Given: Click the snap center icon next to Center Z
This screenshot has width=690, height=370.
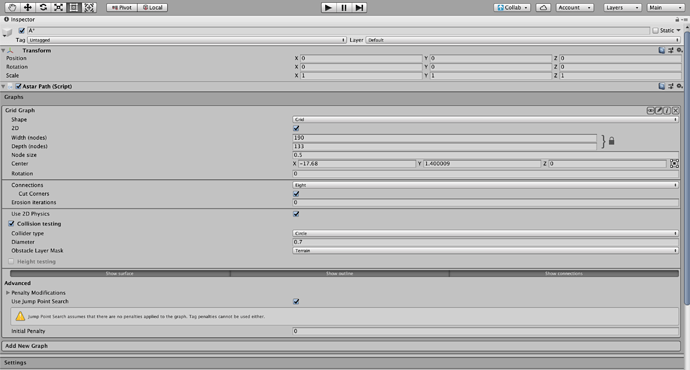Looking at the screenshot, I should [x=674, y=164].
